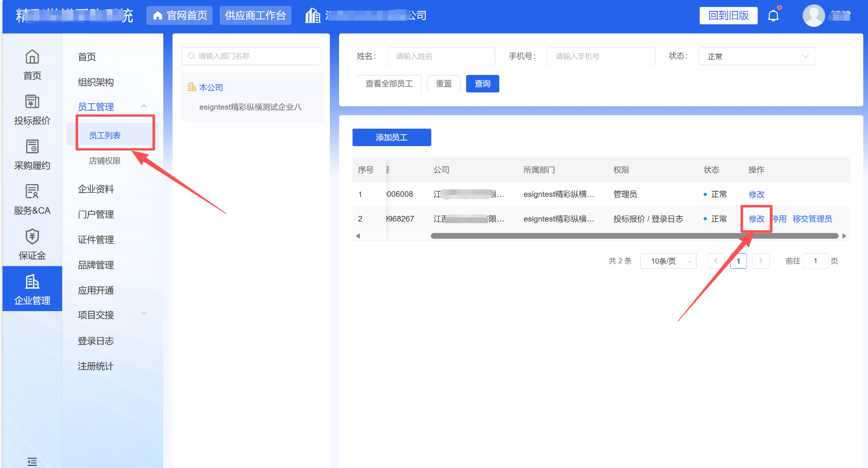Click the 请输入部门名称 search field
This screenshot has width=868, height=468.
tap(251, 56)
